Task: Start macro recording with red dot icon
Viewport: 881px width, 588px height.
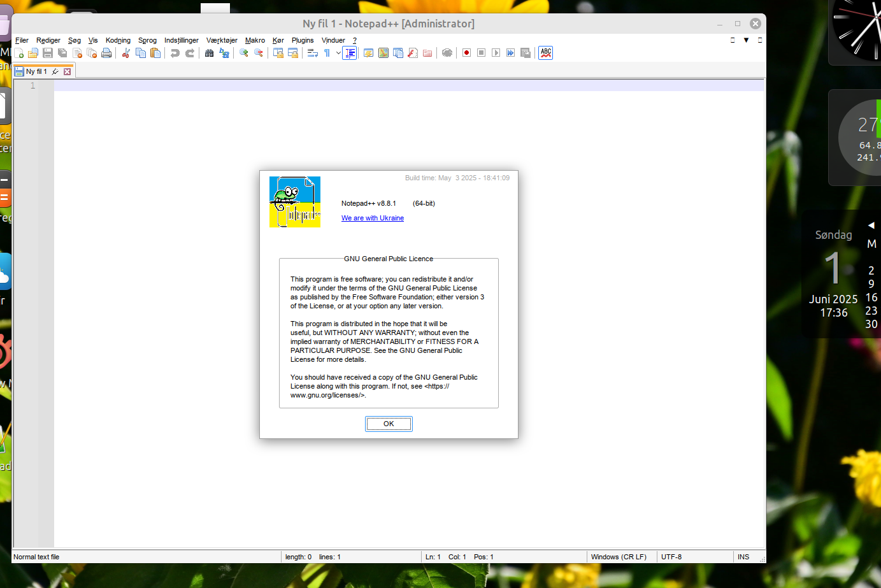Action: click(x=467, y=53)
